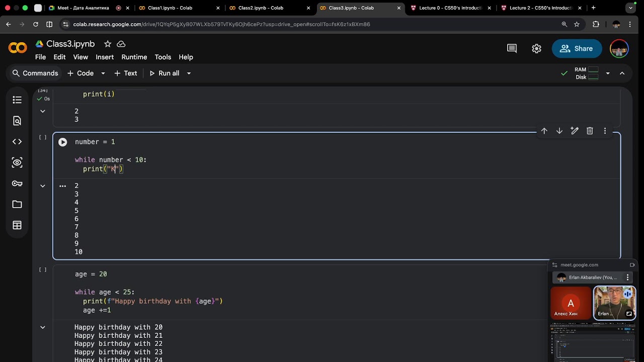Open the Tools menu
Screen dimensions: 644x362
[x=163, y=57]
